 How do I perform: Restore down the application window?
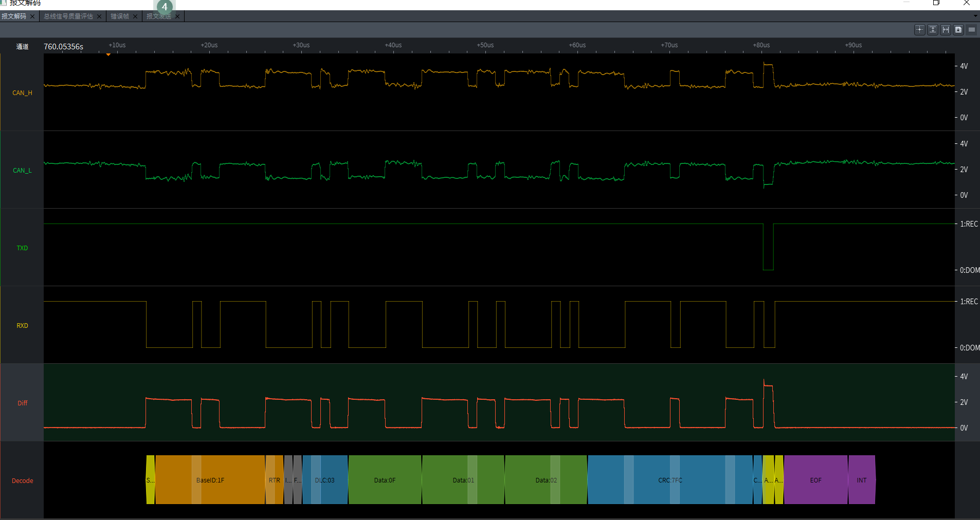[x=936, y=3]
